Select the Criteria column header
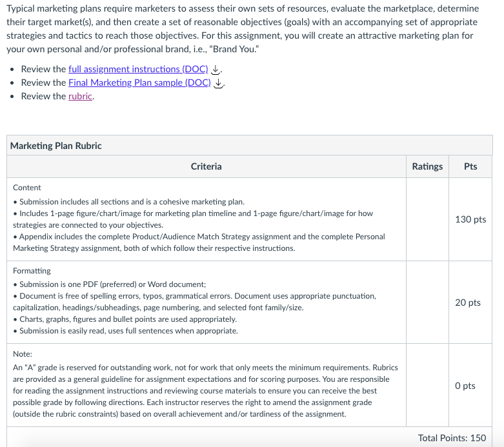The width and height of the screenshot is (504, 447). [x=207, y=166]
